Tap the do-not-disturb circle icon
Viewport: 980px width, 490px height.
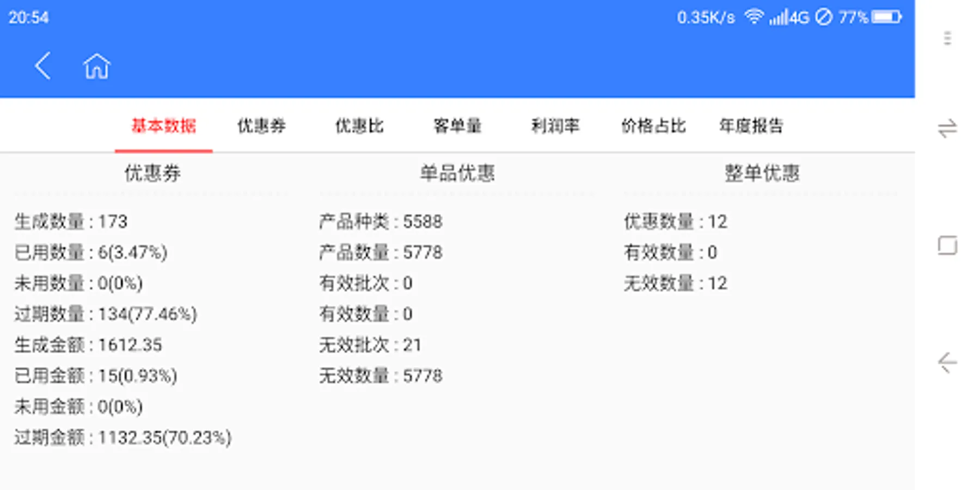824,17
